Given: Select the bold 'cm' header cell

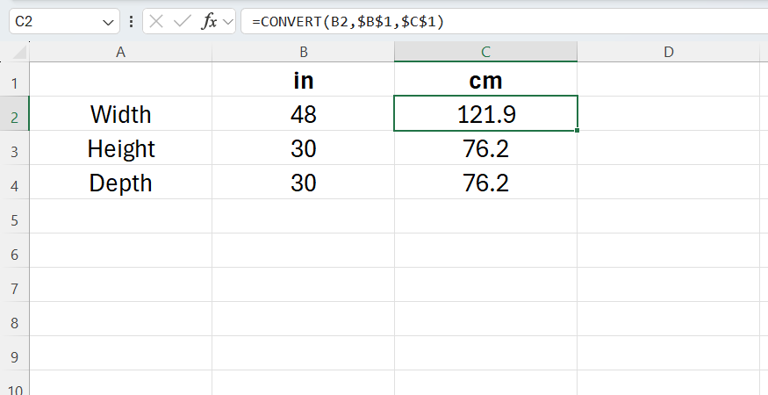Looking at the screenshot, I should click(485, 79).
